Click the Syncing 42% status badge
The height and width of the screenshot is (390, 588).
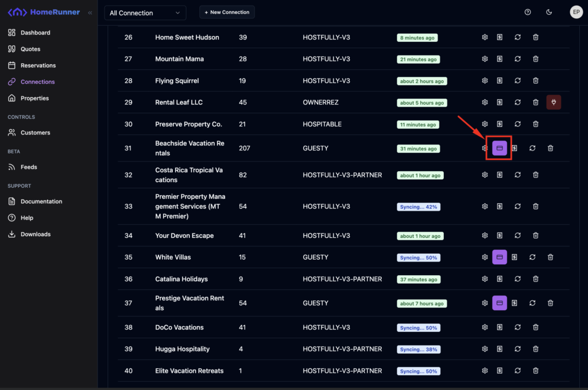[x=419, y=207]
